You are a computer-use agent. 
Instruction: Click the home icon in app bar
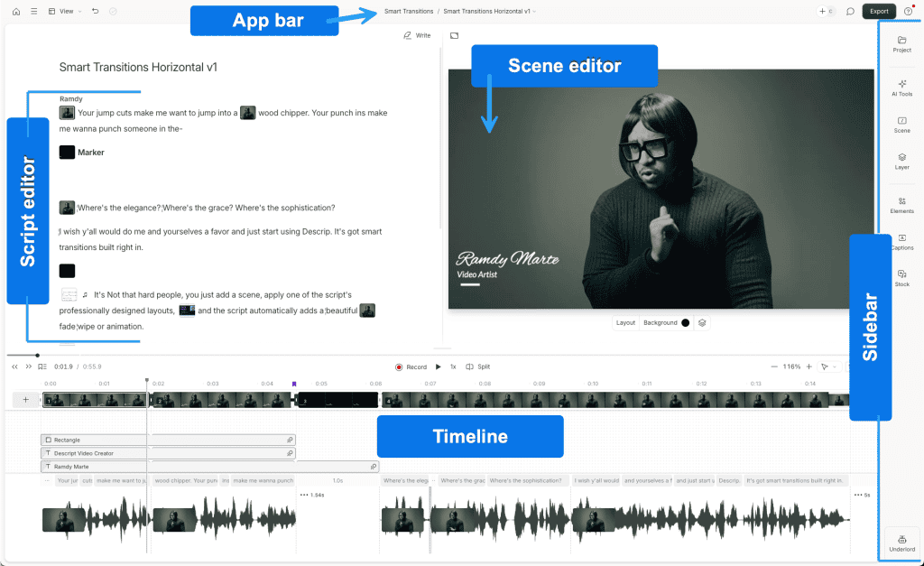16,12
